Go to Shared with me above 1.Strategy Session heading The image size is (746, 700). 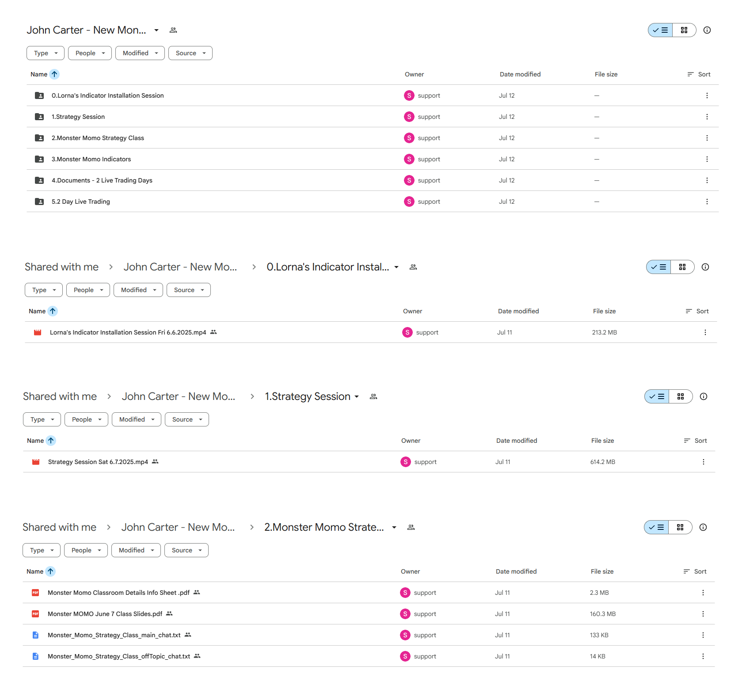tap(60, 396)
